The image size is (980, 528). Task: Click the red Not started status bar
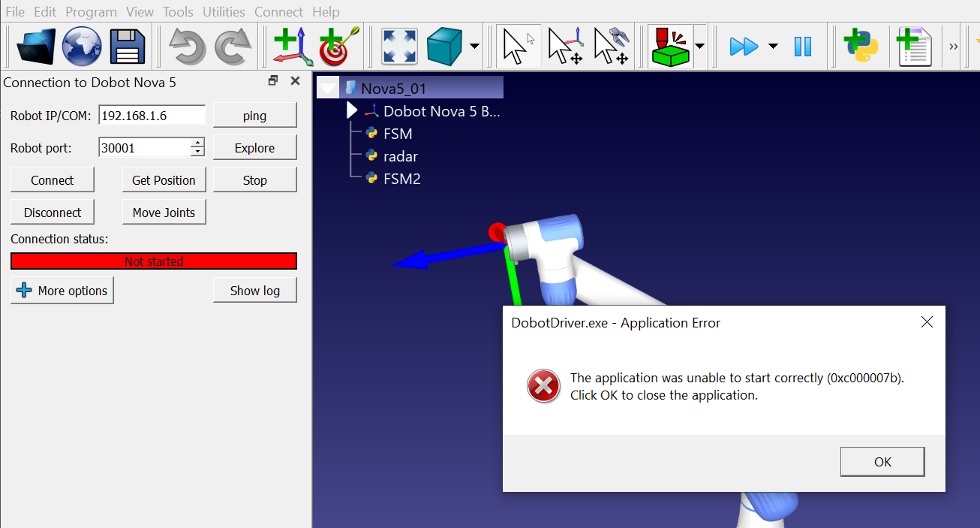click(154, 261)
